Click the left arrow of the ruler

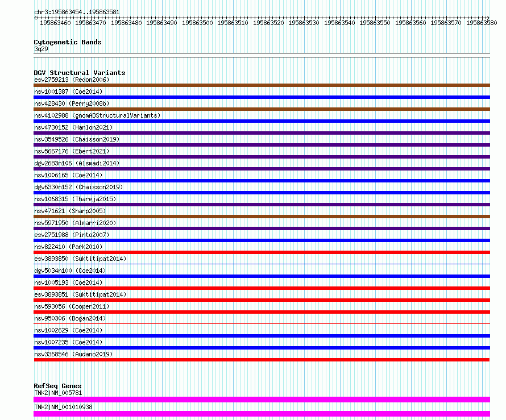(35, 18)
